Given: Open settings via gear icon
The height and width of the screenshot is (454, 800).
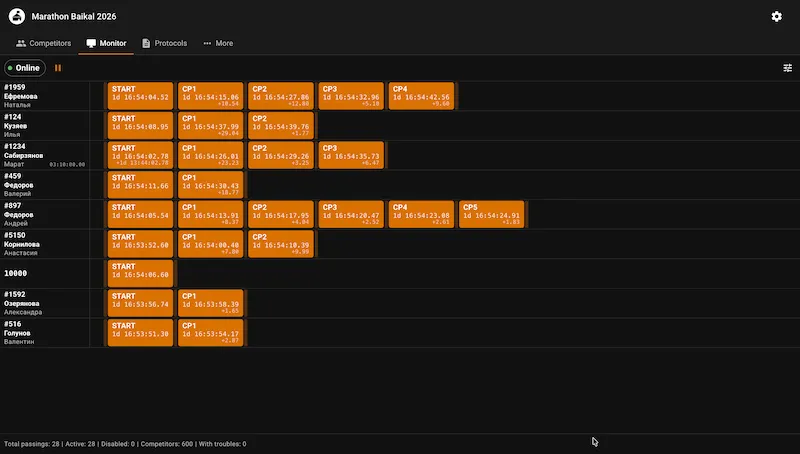Looking at the screenshot, I should click(777, 16).
